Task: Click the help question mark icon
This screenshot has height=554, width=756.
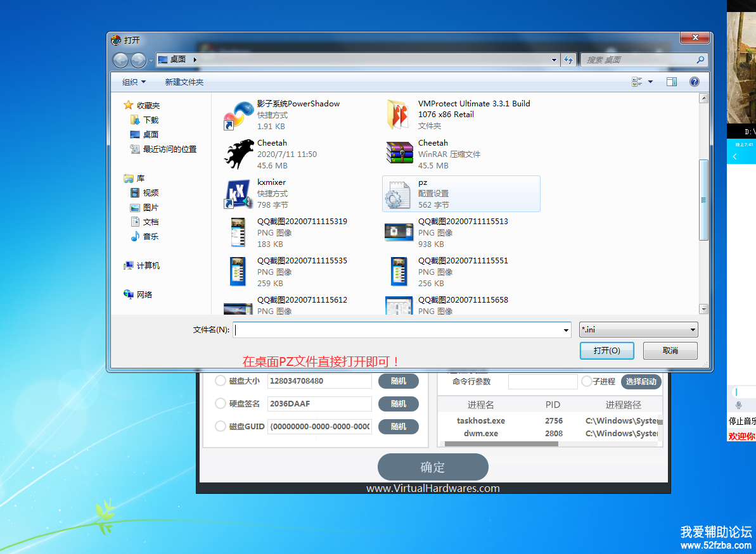Action: [x=694, y=82]
